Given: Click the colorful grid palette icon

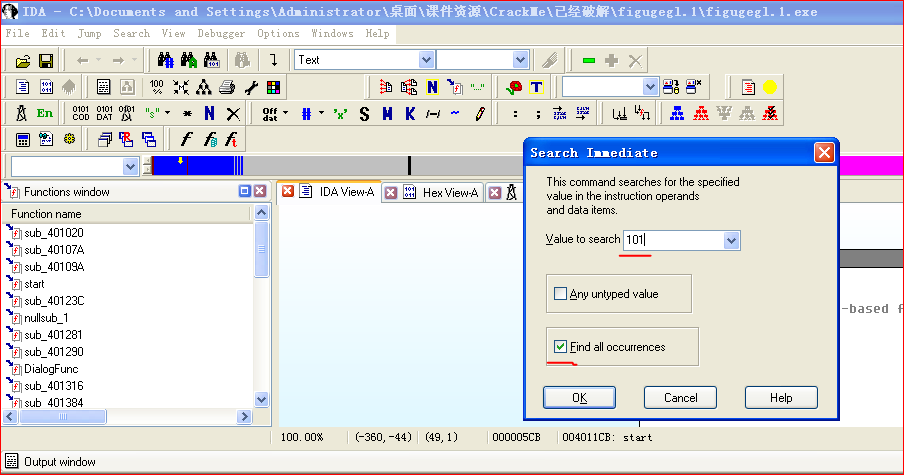Looking at the screenshot, I should 273,87.
